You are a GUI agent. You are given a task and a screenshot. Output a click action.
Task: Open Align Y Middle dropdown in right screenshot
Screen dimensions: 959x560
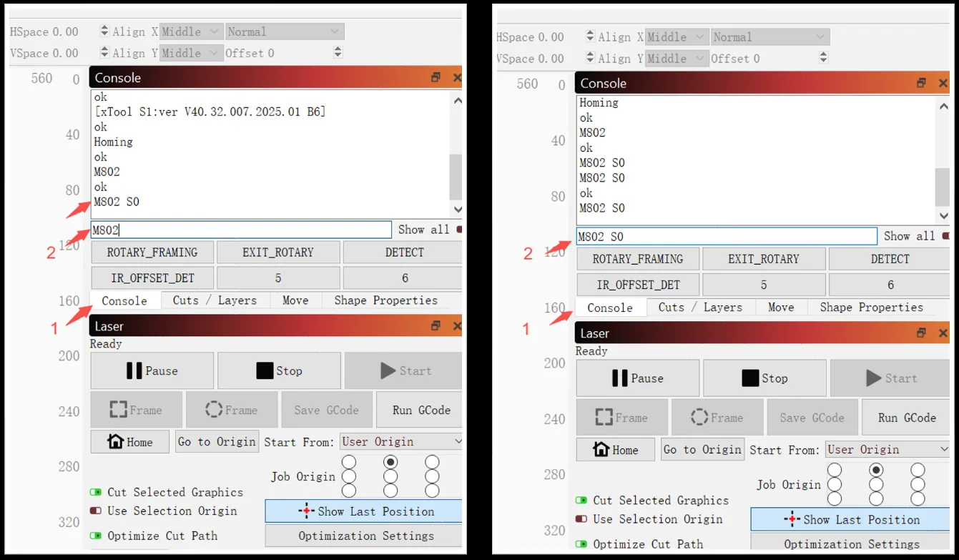coord(677,59)
